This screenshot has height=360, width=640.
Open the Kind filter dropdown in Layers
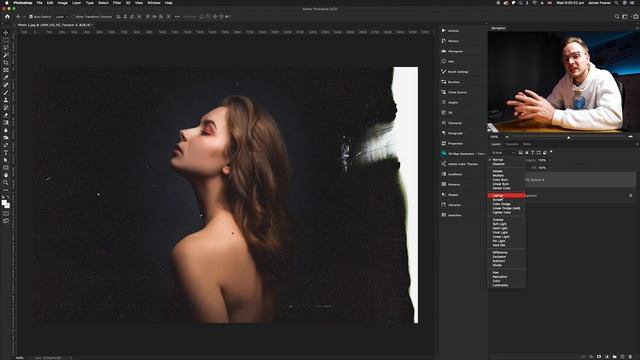(503, 153)
